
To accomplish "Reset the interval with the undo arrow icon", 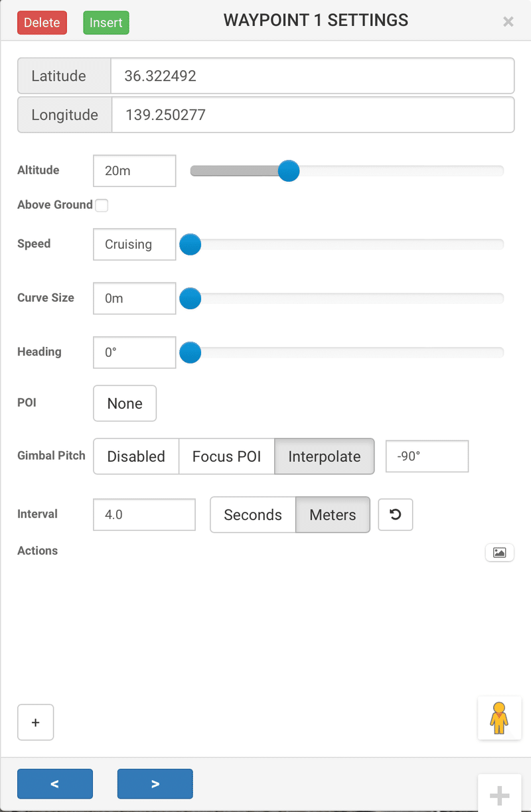I will [396, 515].
